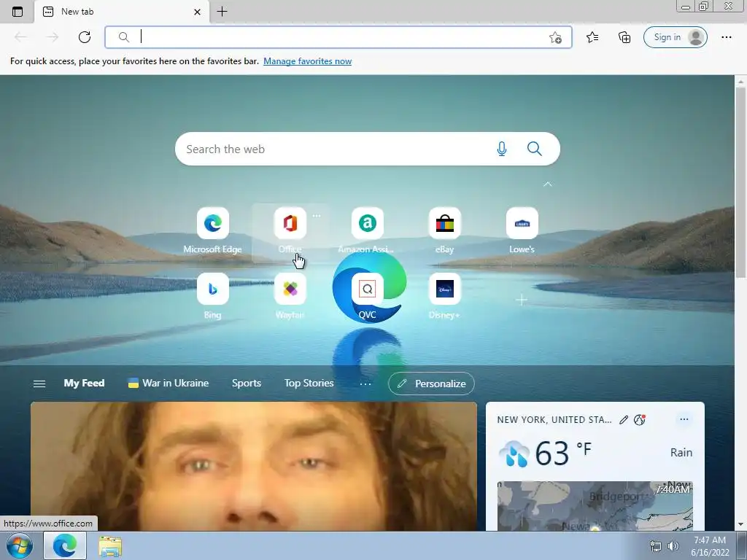Click the network tray icon
Viewport: 747px width, 560px height.
pos(656,546)
